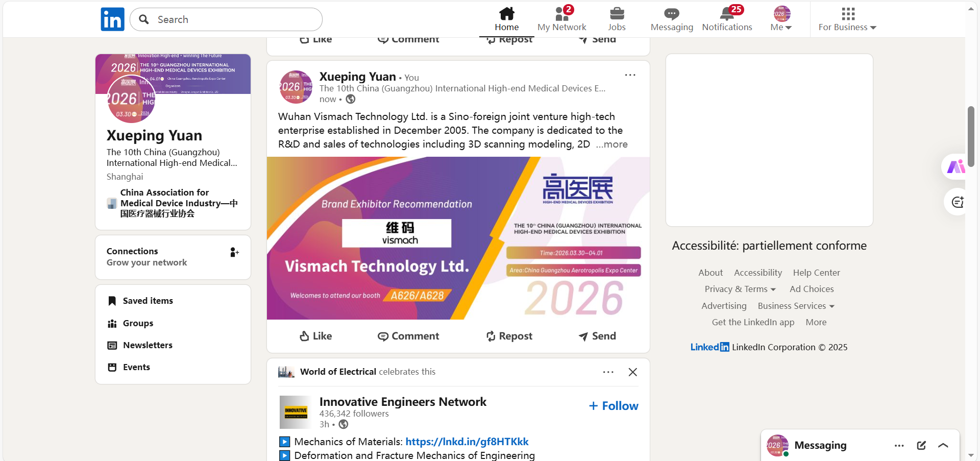Like the Vismach Technology post
This screenshot has width=980, height=461.
click(x=315, y=336)
